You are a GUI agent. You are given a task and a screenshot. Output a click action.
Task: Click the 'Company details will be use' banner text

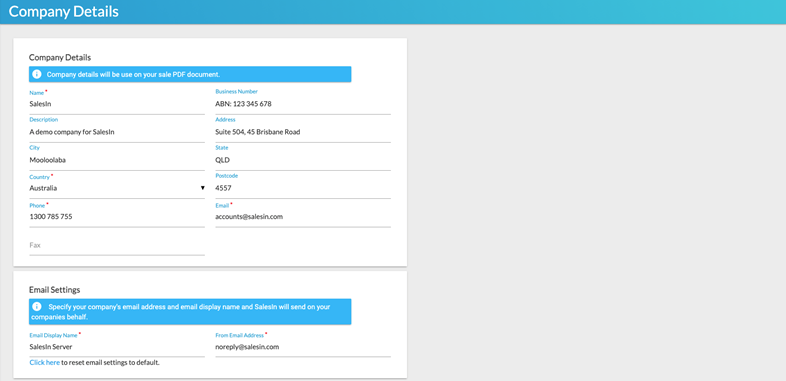(133, 74)
